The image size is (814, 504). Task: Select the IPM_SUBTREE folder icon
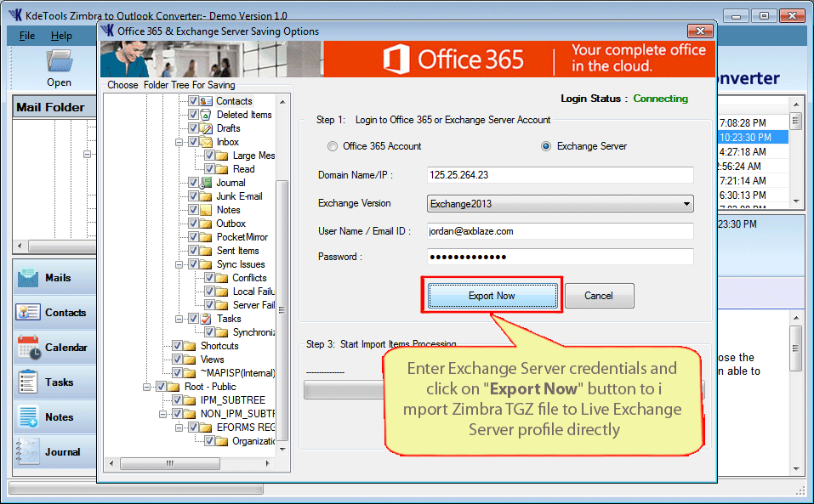pyautogui.click(x=190, y=400)
